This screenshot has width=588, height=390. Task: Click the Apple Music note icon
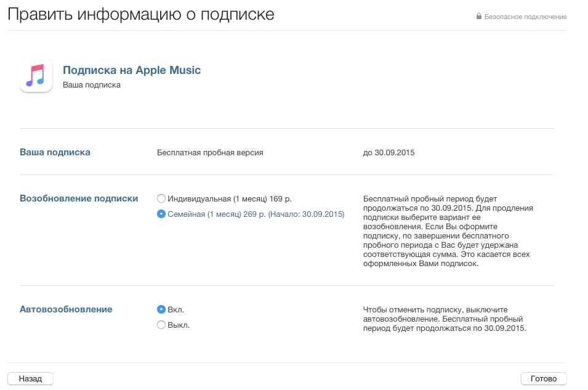[x=36, y=76]
